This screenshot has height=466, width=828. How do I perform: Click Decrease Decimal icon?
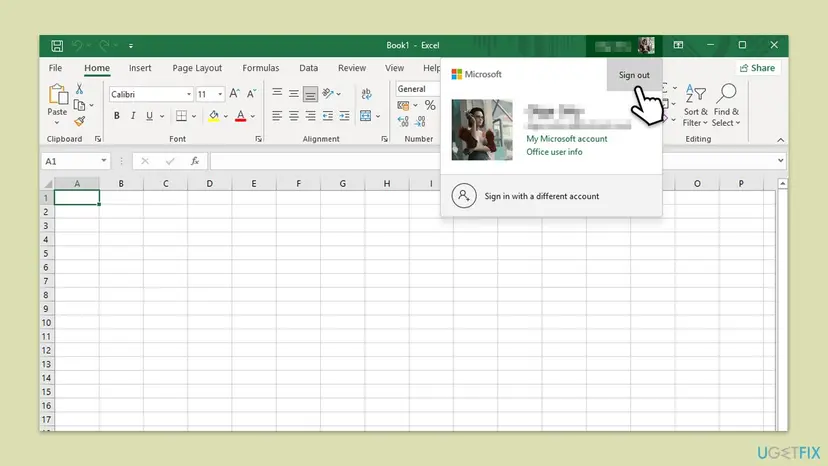click(420, 123)
